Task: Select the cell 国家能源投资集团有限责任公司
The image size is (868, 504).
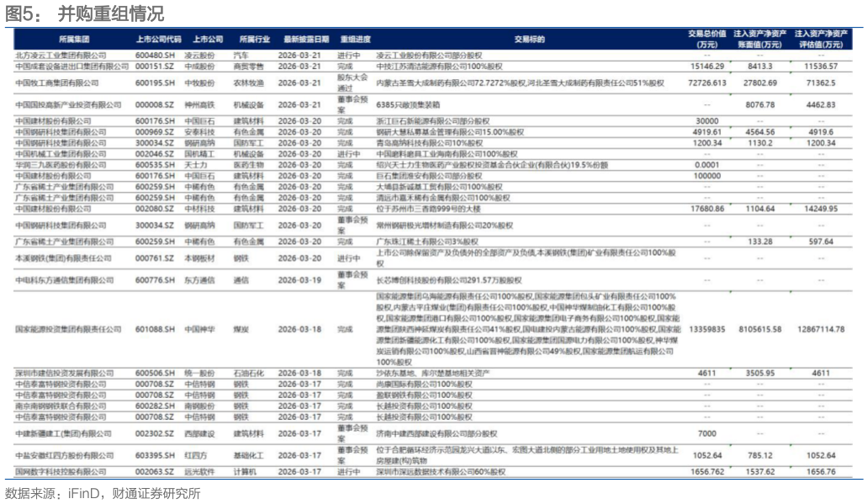Action: click(x=68, y=330)
